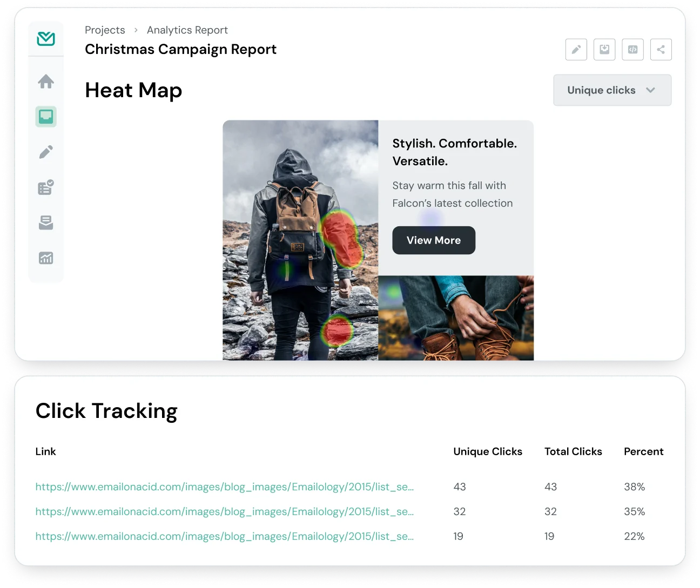Click the embed code icon button
This screenshot has width=700, height=588.
coord(632,50)
